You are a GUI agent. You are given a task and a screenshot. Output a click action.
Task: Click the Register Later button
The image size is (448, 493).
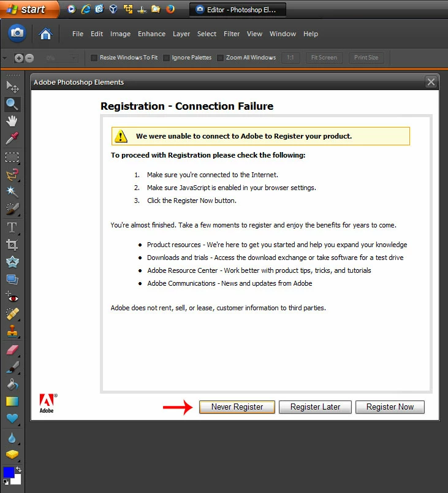315,407
